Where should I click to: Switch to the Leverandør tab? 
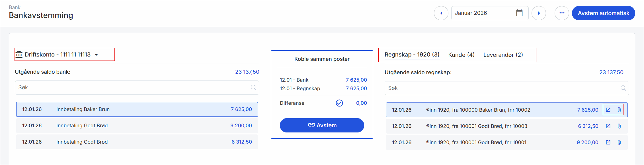click(503, 55)
